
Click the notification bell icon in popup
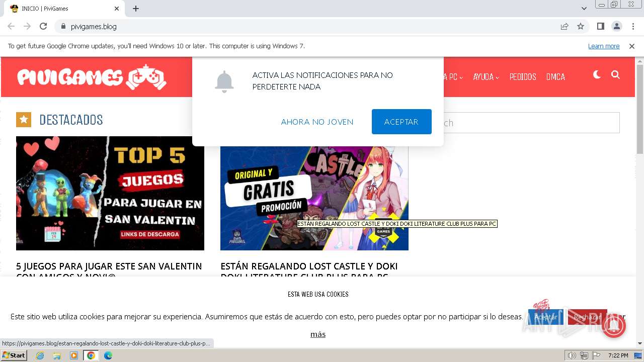tap(224, 82)
